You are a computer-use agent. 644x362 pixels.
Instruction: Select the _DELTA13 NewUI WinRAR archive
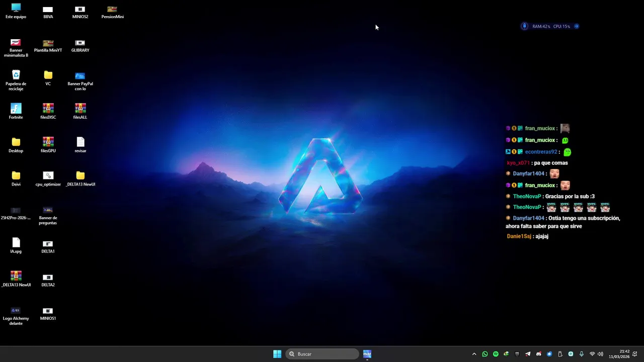coord(16,279)
